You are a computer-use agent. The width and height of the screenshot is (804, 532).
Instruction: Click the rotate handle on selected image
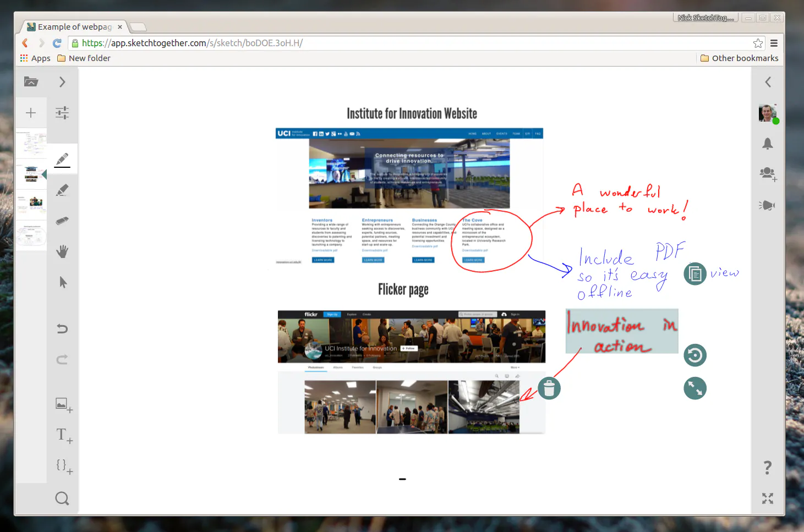(695, 355)
